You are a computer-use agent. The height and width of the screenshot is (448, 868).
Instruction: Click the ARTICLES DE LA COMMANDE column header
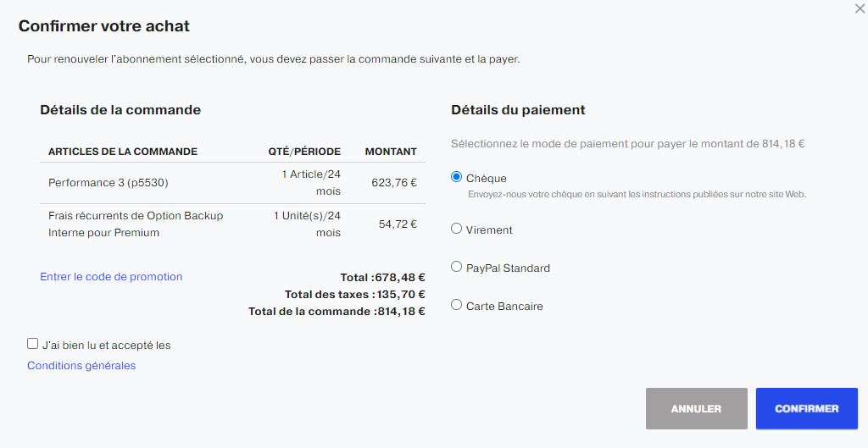click(x=123, y=152)
